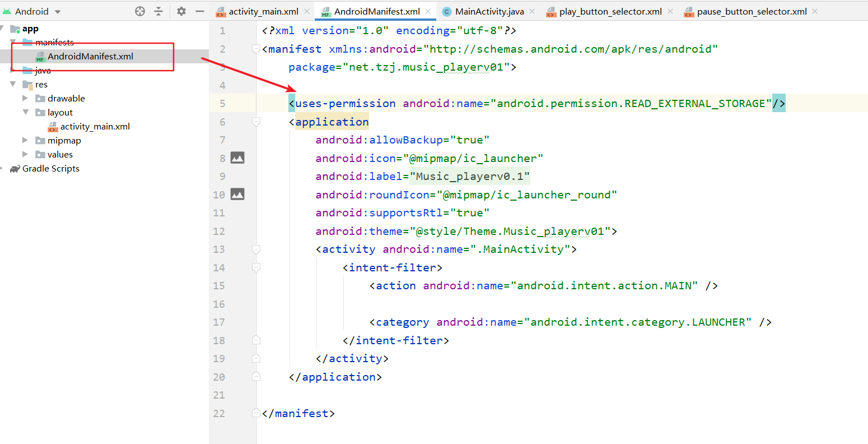Select the drawable folder
The image size is (868, 444).
point(66,99)
